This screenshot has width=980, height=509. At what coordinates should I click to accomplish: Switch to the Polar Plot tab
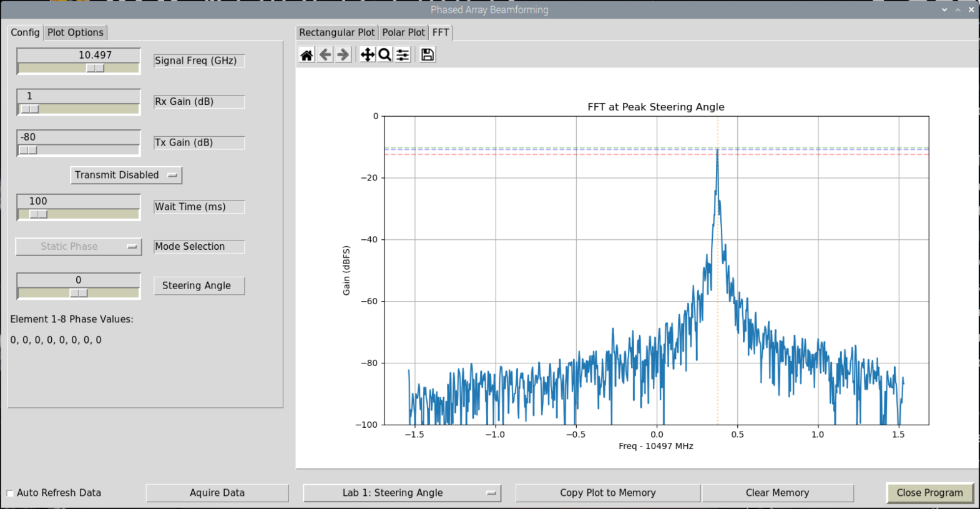coord(403,32)
